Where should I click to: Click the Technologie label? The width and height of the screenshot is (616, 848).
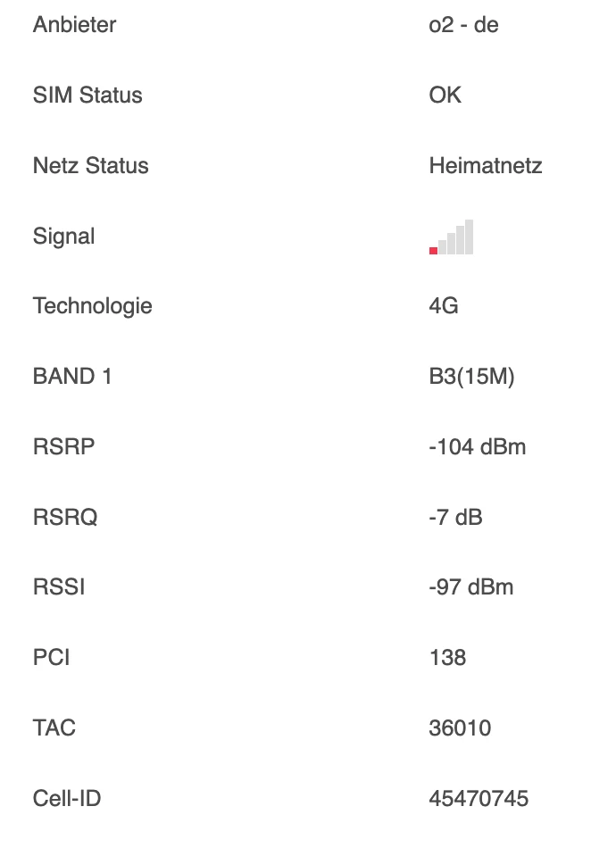[x=92, y=306]
